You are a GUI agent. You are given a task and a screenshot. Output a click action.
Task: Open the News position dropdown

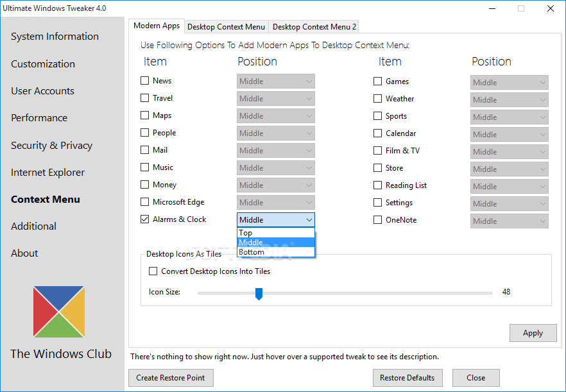[x=276, y=81]
